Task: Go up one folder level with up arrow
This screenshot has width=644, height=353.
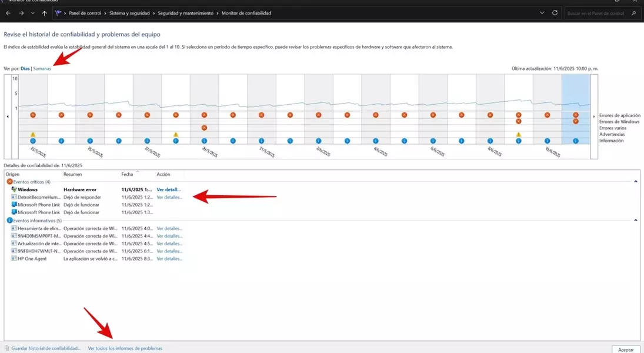Action: (x=45, y=13)
